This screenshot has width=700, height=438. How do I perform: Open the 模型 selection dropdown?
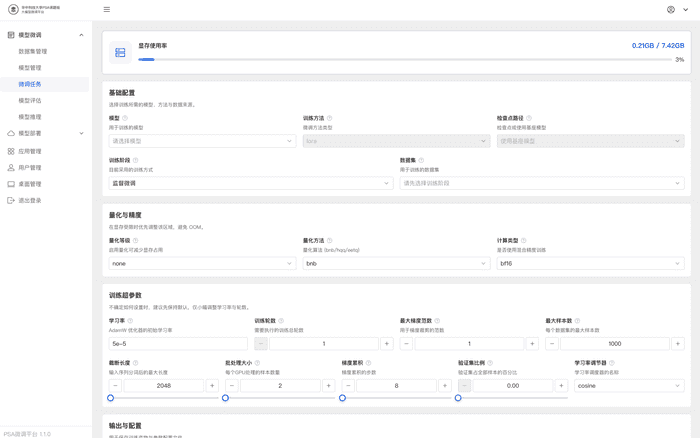tap(202, 141)
